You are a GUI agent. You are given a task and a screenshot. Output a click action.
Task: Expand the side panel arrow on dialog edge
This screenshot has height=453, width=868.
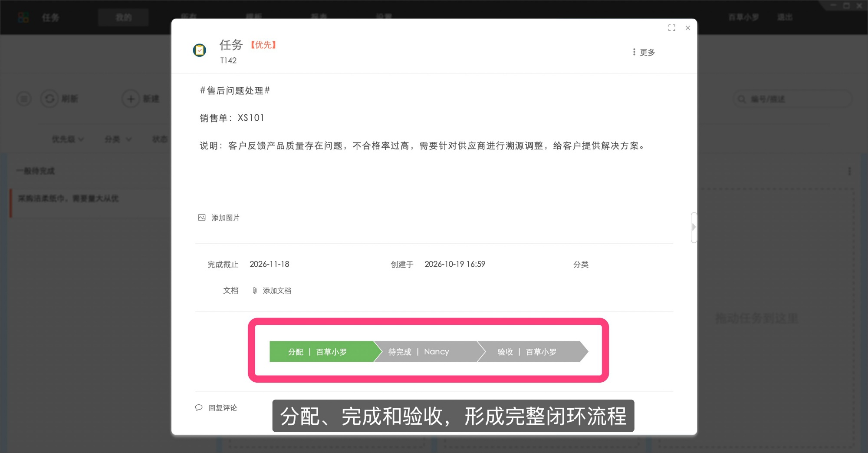point(694,227)
